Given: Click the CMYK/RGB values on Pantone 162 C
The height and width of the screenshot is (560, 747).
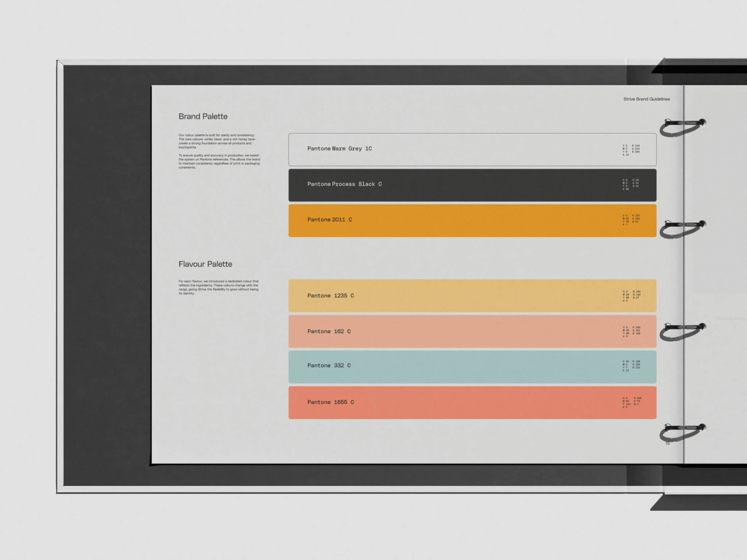Looking at the screenshot, I should coord(631,332).
